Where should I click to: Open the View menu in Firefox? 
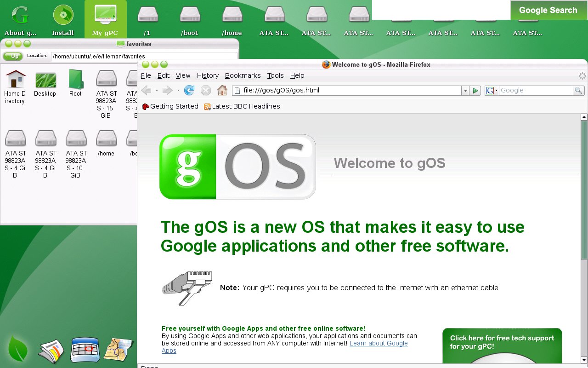tap(183, 75)
